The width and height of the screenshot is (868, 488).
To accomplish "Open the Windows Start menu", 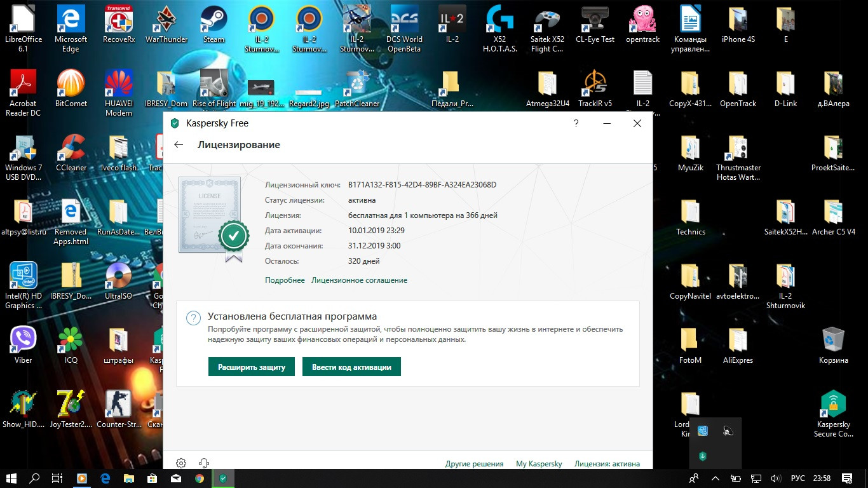I will click(11, 478).
